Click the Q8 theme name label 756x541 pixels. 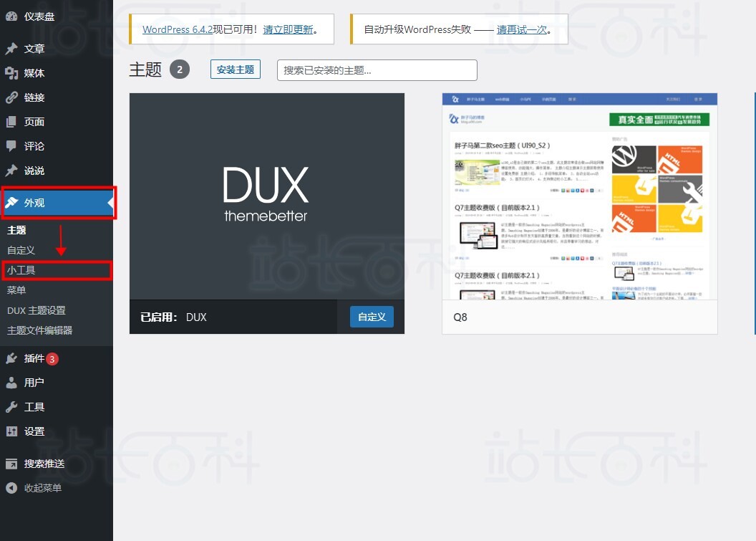460,317
